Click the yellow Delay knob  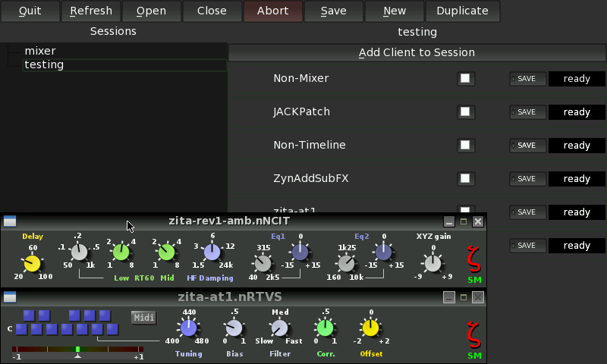[32, 263]
